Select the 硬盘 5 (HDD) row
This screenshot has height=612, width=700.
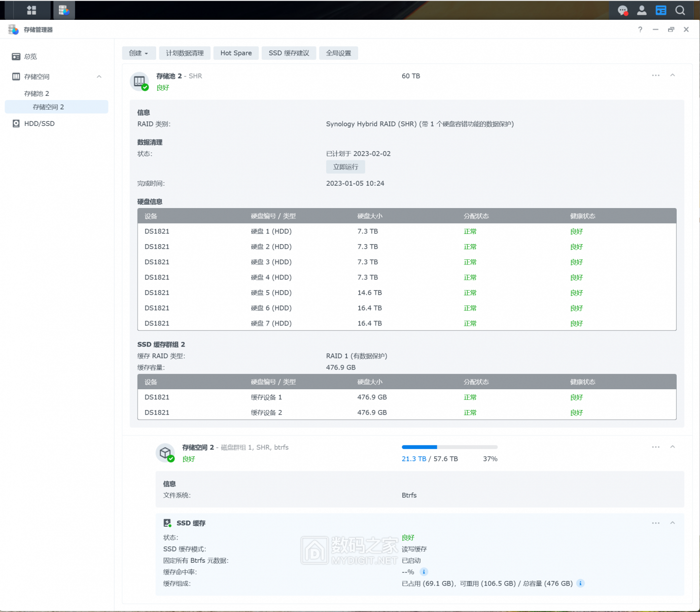point(407,293)
